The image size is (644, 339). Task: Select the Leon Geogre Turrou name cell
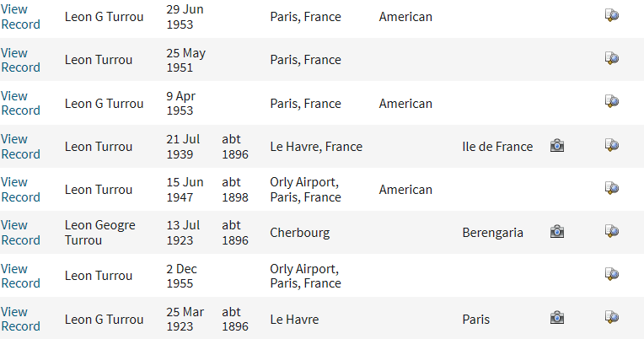(99, 233)
